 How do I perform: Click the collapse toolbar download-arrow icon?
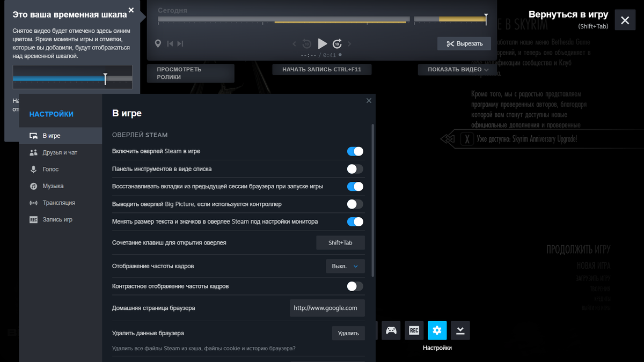(x=460, y=330)
